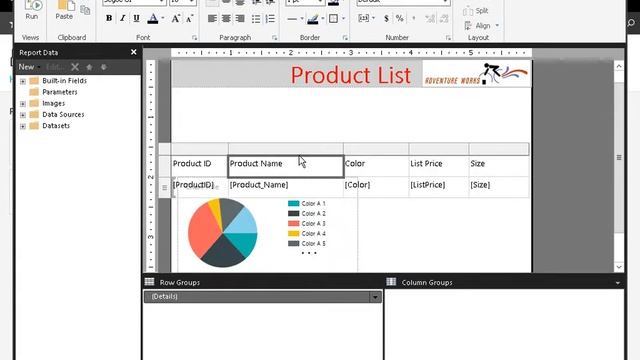Screen dimensions: 640x360
Task: Click the scroll up arrow of design surface
Action: (x=619, y=66)
